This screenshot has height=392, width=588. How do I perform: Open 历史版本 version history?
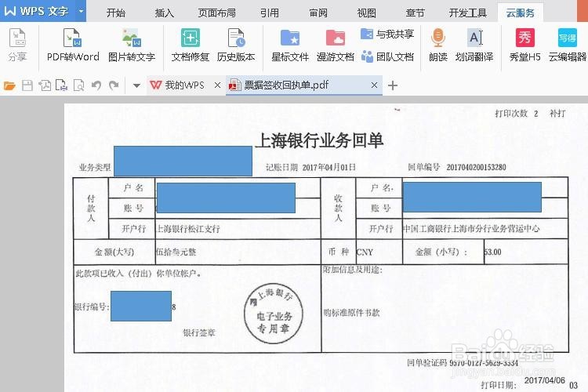(236, 44)
